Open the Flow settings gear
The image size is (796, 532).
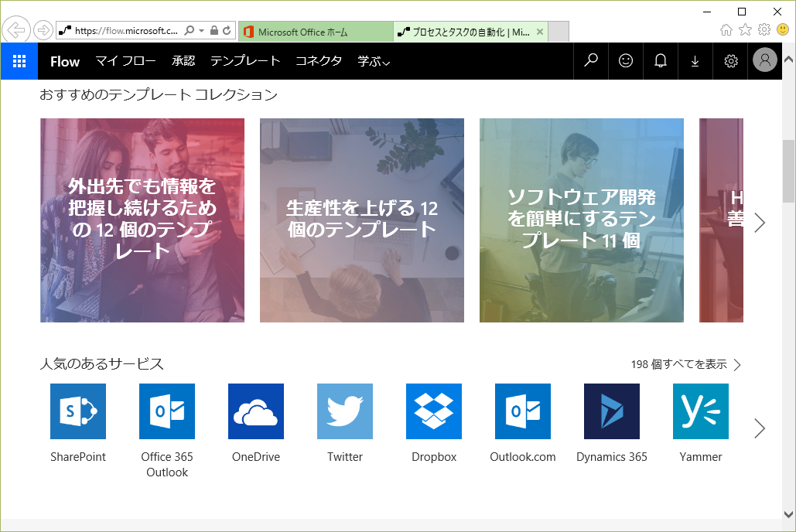730,61
